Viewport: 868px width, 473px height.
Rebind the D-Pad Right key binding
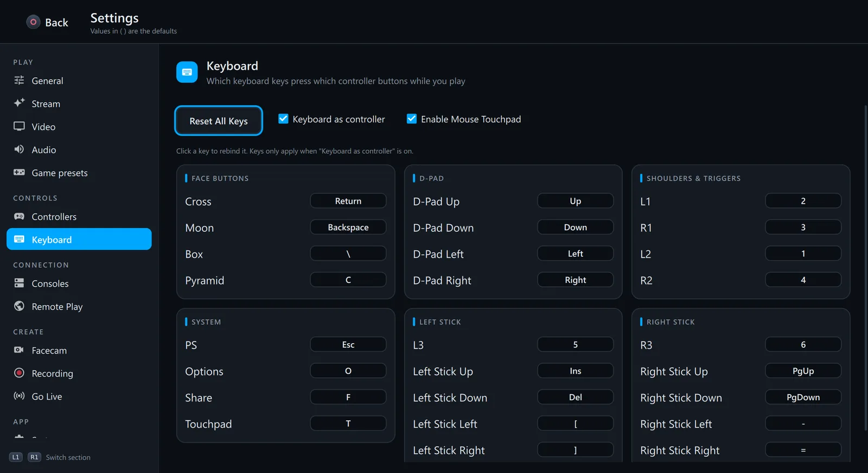pyautogui.click(x=576, y=280)
